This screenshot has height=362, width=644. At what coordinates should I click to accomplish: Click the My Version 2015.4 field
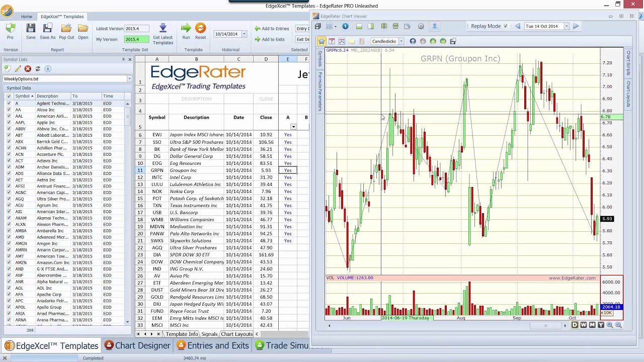(137, 39)
